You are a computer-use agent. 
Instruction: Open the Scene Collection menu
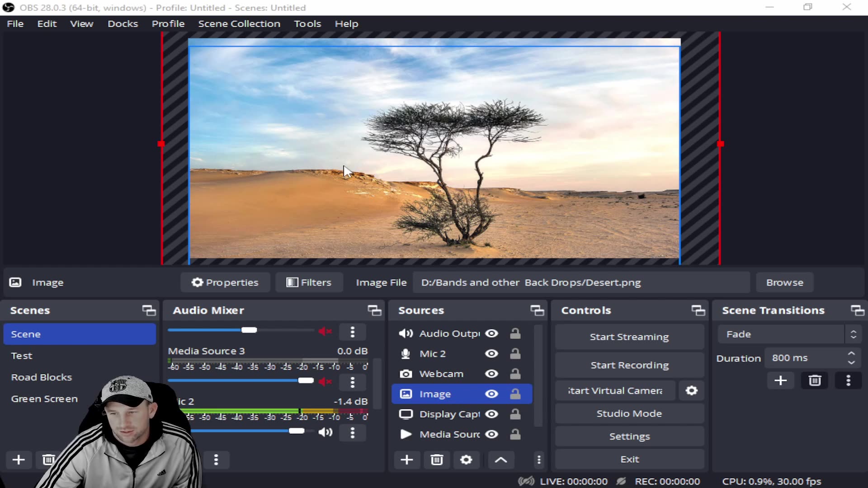click(239, 23)
